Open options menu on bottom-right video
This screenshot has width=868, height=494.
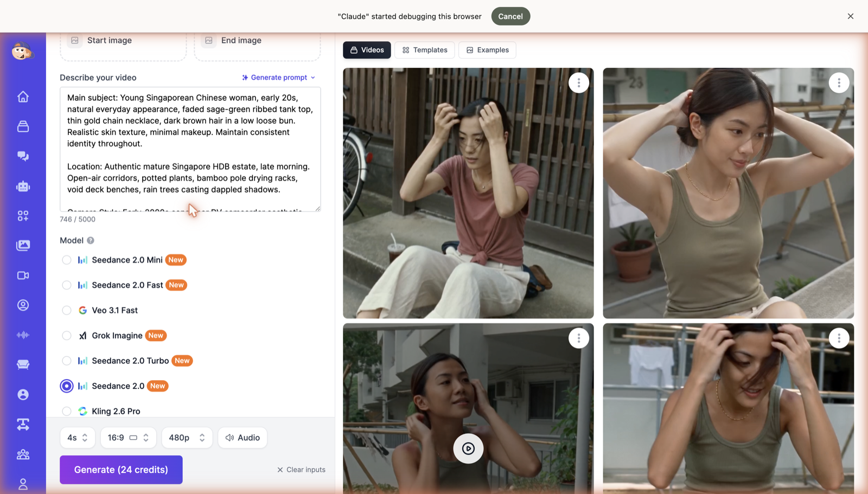(839, 338)
